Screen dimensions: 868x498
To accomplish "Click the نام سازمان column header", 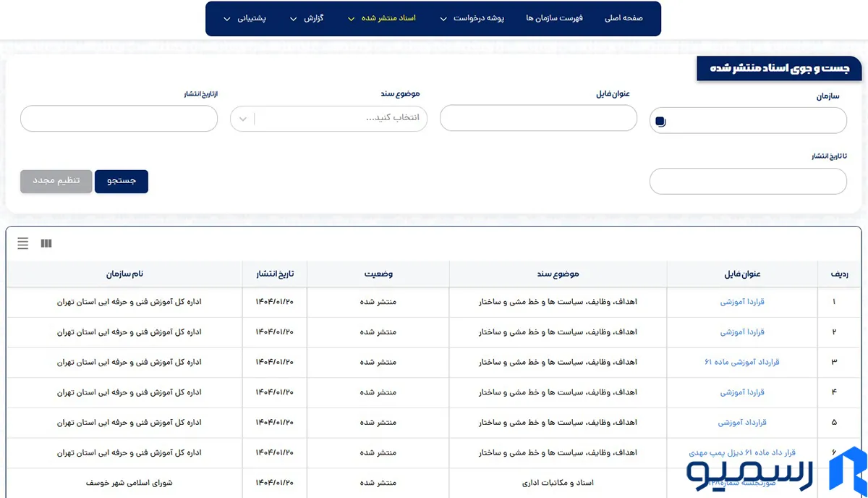I will [125, 274].
